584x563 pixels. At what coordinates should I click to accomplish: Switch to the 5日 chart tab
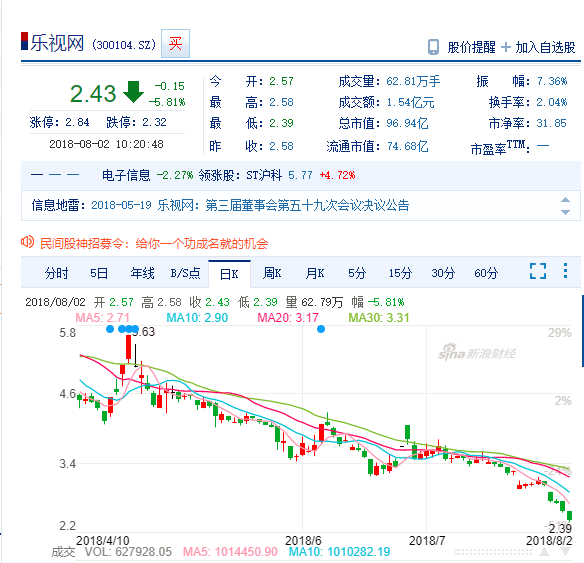99,273
